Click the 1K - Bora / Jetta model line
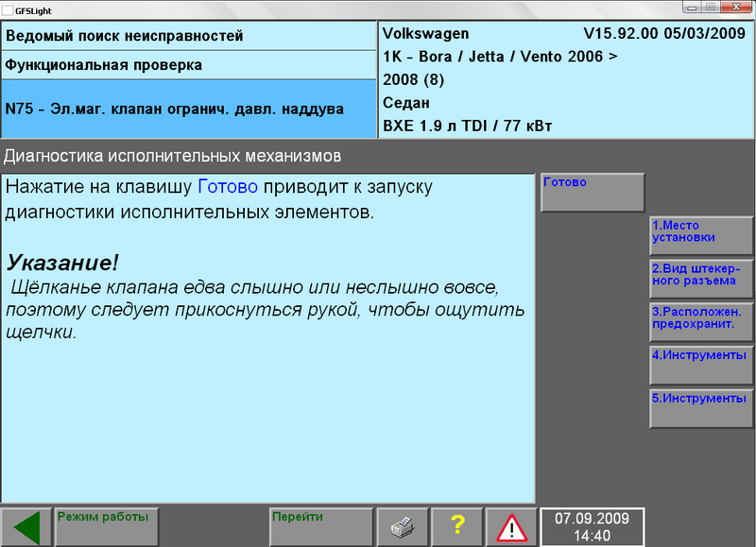756x547 pixels. click(500, 57)
